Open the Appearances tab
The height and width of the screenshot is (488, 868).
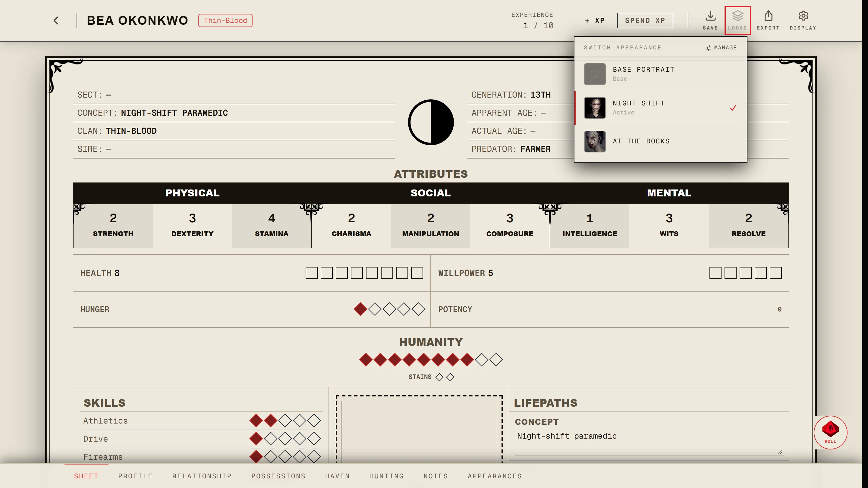[495, 476]
